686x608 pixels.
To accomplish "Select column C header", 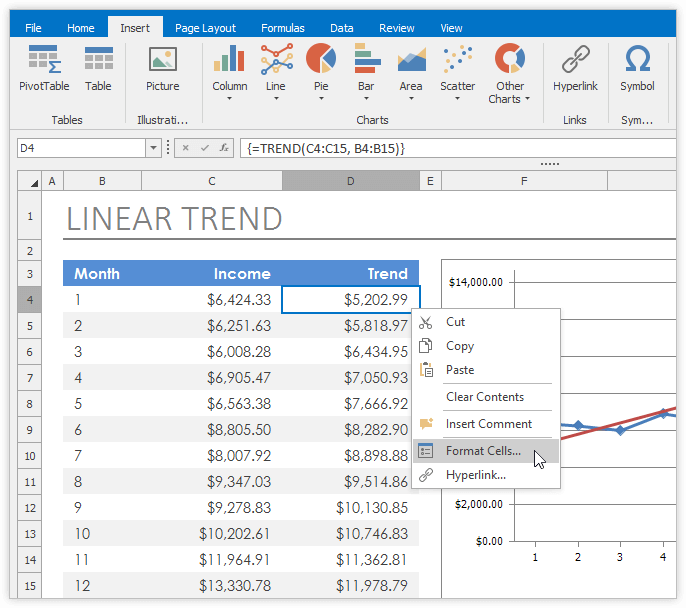I will (211, 181).
